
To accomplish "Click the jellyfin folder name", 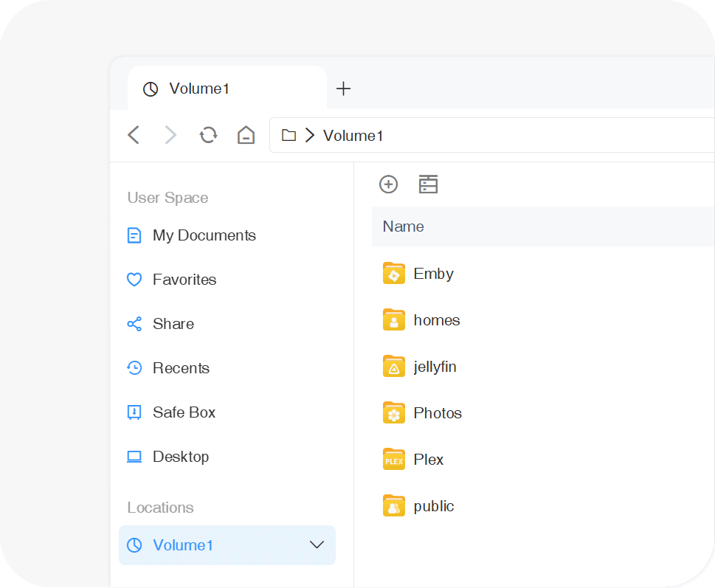I will pyautogui.click(x=435, y=367).
